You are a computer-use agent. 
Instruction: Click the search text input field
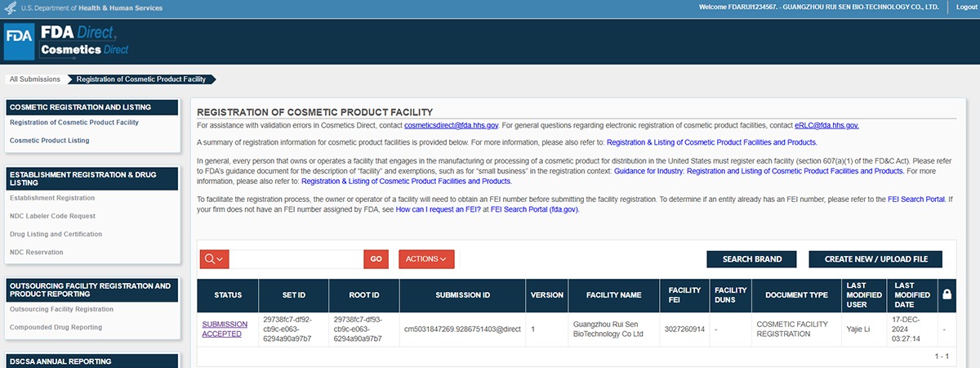point(296,258)
